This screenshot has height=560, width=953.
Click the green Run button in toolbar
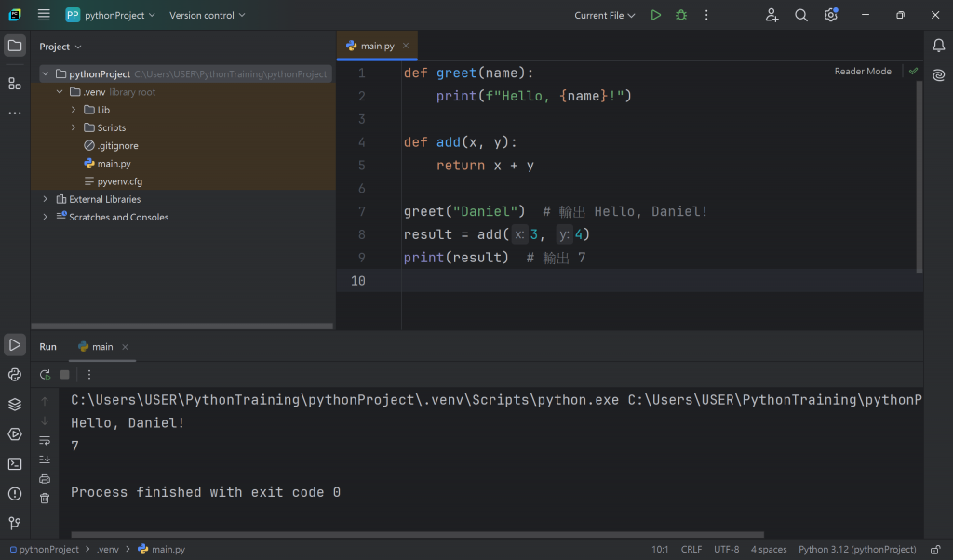click(656, 15)
